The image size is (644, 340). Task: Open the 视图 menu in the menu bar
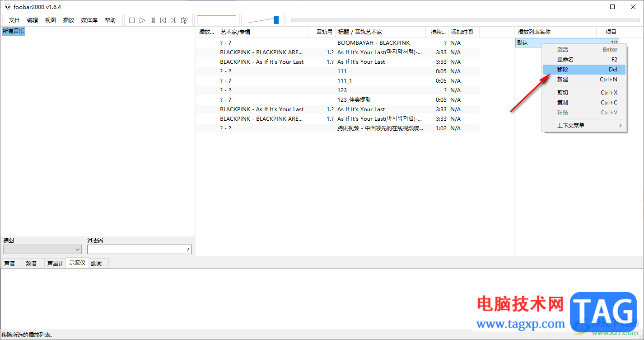[x=51, y=20]
